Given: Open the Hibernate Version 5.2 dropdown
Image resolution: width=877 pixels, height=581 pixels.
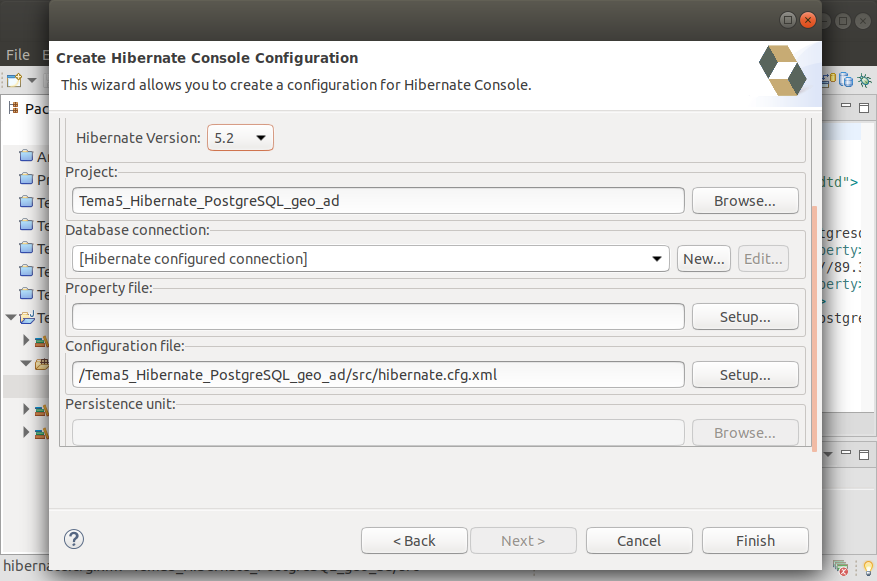Looking at the screenshot, I should coord(240,138).
